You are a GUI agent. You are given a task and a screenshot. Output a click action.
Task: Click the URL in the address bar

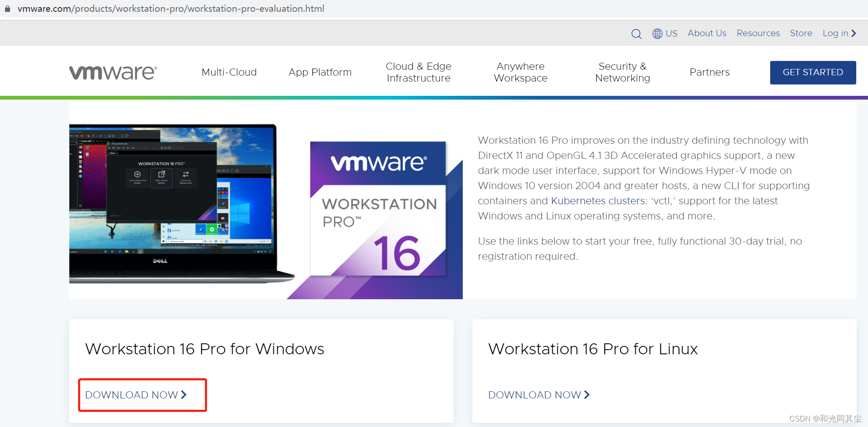(171, 8)
